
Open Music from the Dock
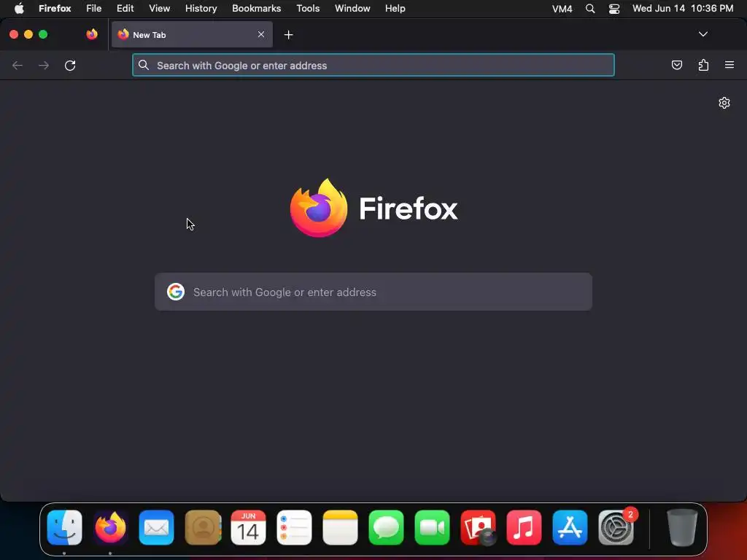(x=524, y=528)
